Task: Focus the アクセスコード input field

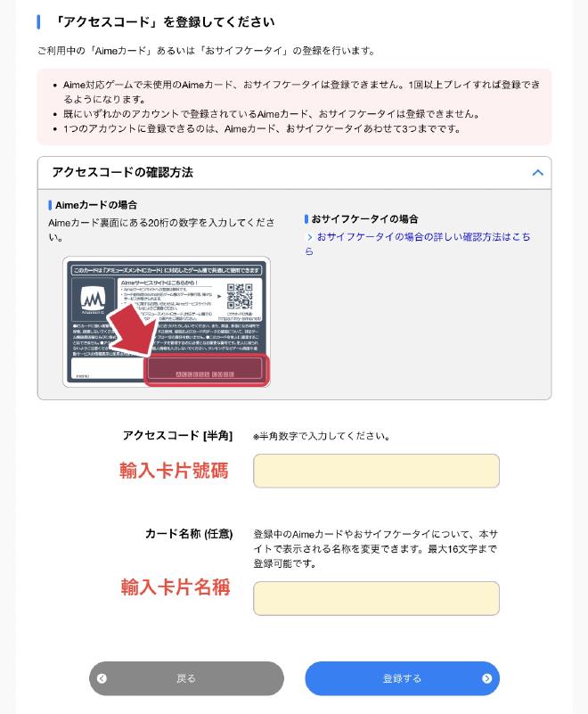Action: click(376, 471)
